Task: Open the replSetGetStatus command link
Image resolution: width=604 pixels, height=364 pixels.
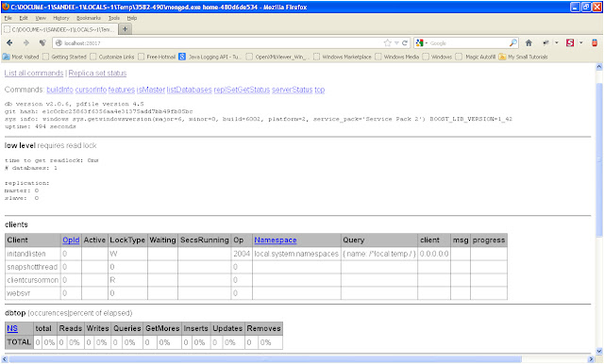Action: [242, 90]
